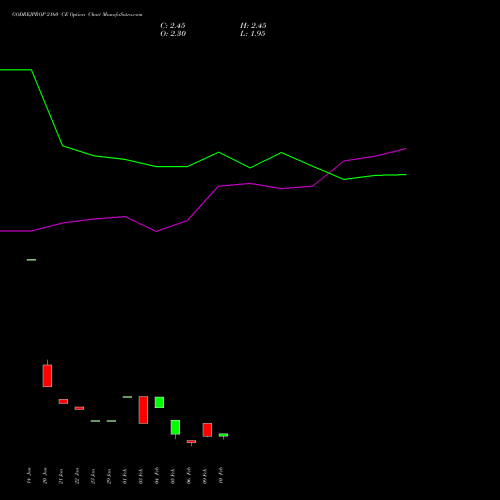
Task: Click the 22 Jan date label
Action: click(x=77, y=475)
